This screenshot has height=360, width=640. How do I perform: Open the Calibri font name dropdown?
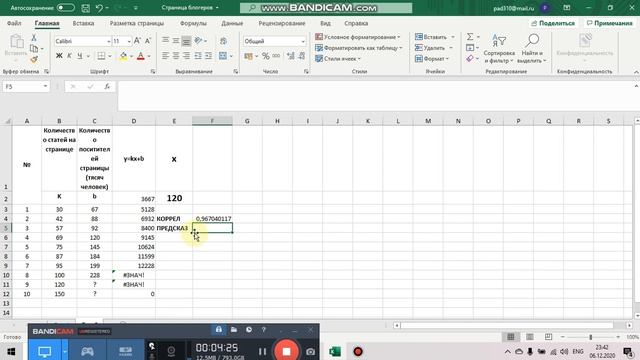point(109,41)
